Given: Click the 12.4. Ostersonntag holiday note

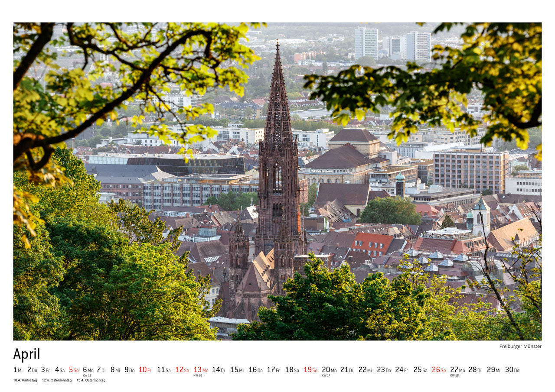Looking at the screenshot, I should (x=57, y=380).
